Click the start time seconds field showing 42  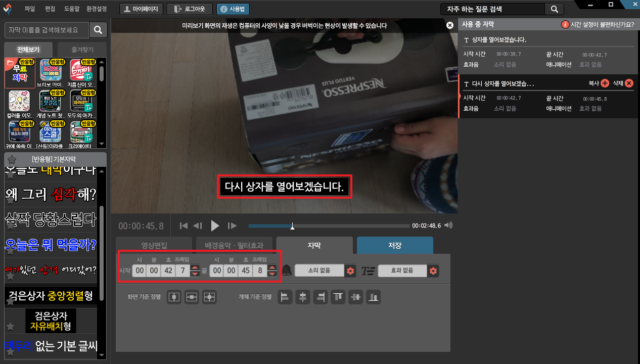coord(168,270)
